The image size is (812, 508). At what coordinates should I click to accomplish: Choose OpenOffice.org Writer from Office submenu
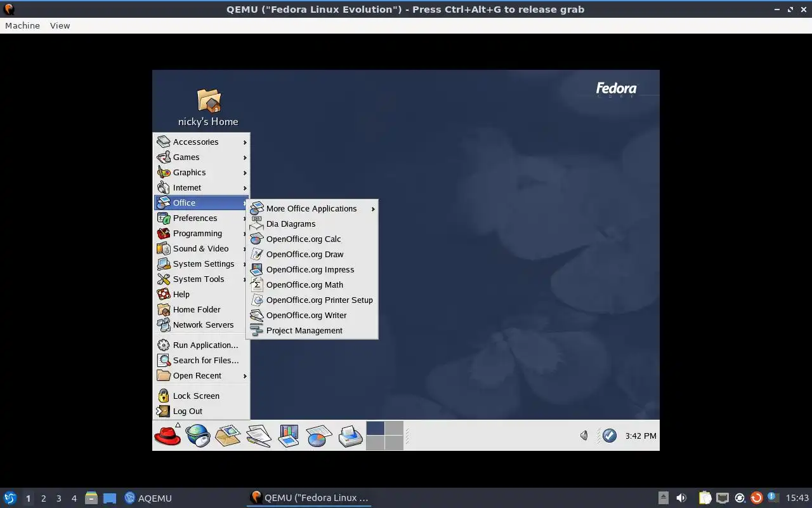313,315
